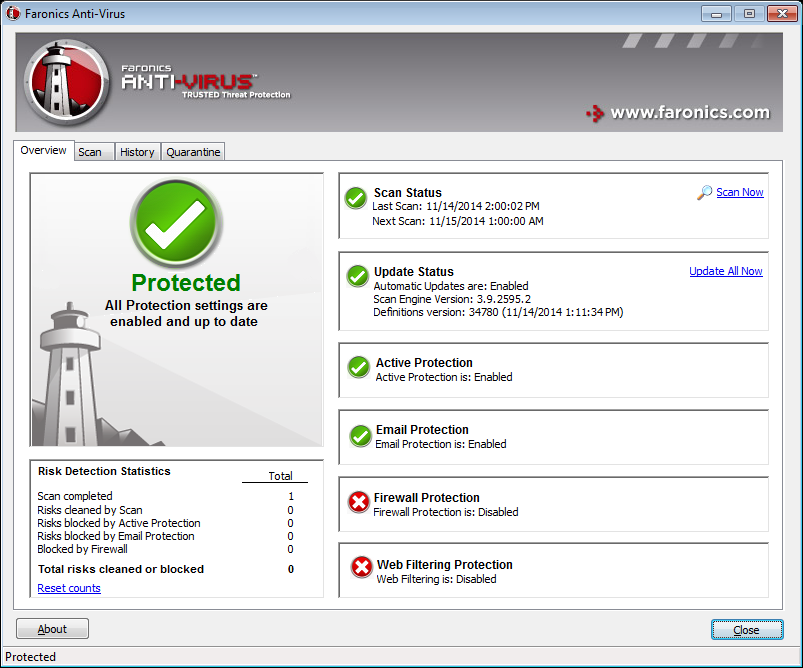803x668 pixels.
Task: Click the Protected status bar text
Action: tap(31, 656)
